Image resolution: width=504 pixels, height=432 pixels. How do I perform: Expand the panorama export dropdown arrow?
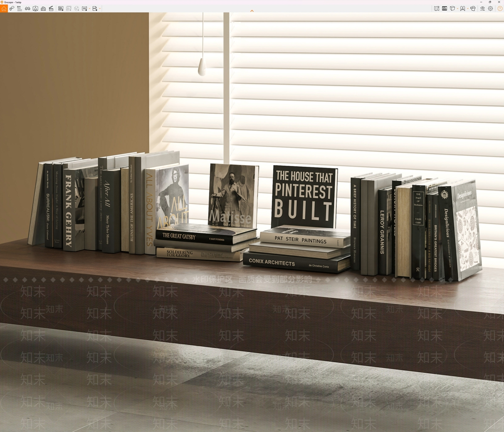tap(89, 9)
